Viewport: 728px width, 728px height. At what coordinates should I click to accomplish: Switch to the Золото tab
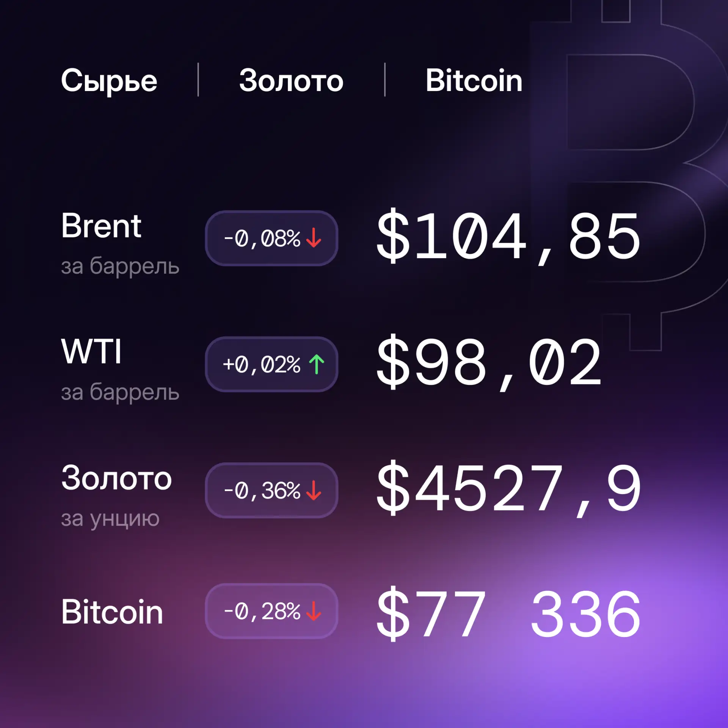tap(291, 80)
